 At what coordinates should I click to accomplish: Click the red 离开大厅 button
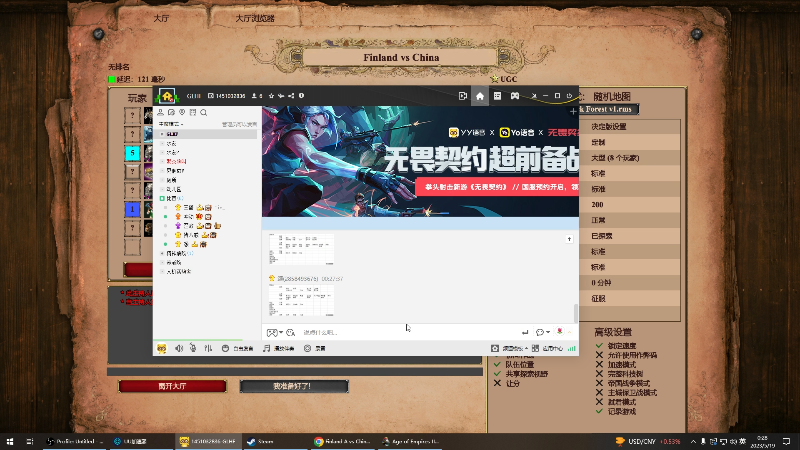pyautogui.click(x=172, y=386)
